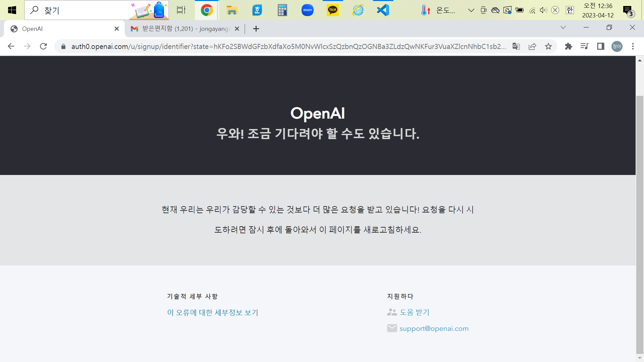Click the 지원하다 heading

[400, 296]
